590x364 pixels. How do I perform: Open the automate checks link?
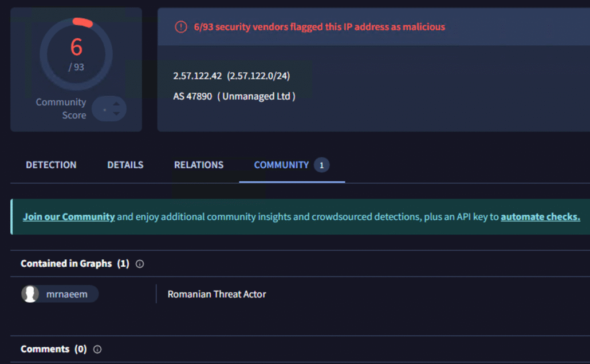[x=540, y=217]
